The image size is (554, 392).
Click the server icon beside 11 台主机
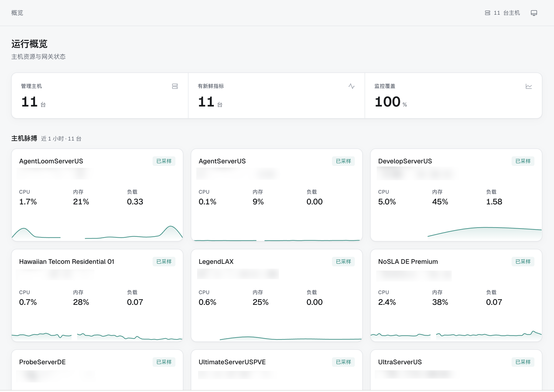(487, 13)
